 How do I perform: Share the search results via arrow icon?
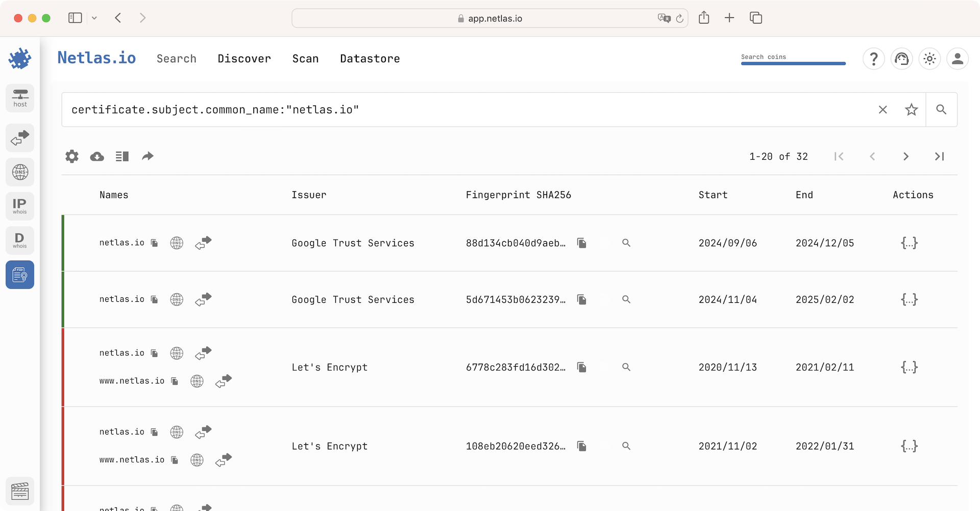click(148, 156)
